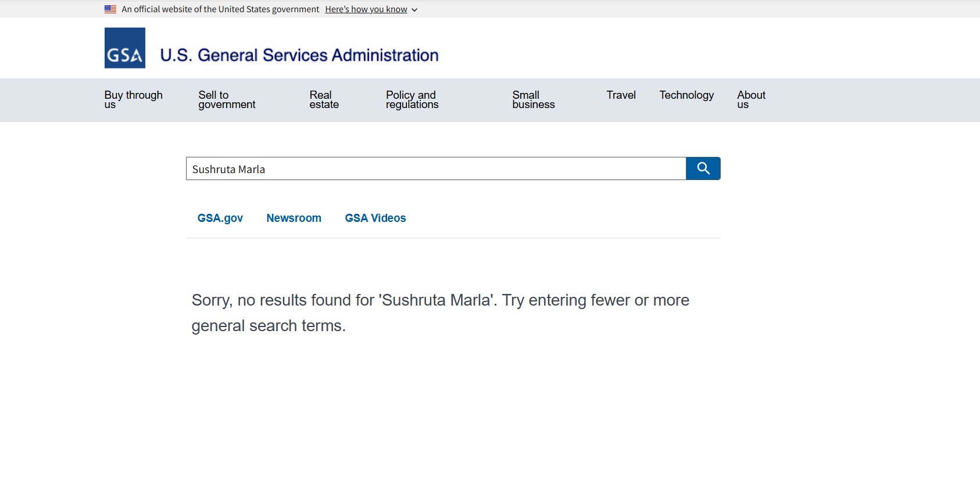Viewport: 980px width, 481px height.
Task: Switch to the GSA.gov results tab
Action: pyautogui.click(x=220, y=218)
